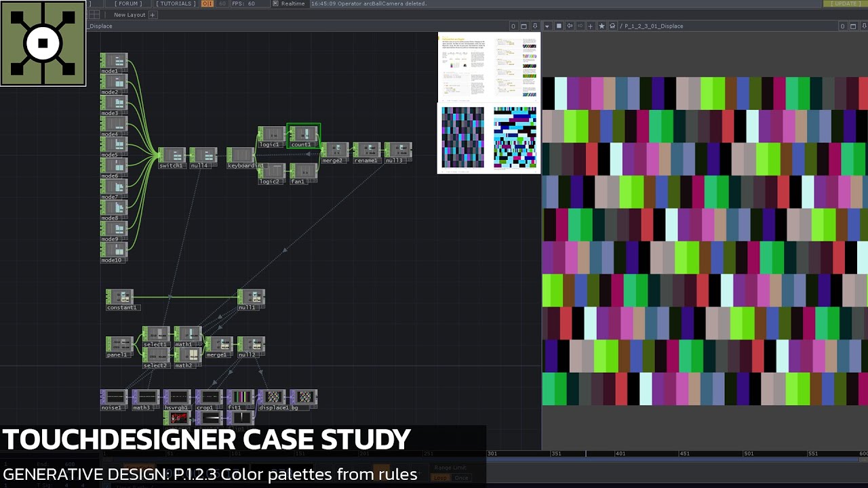Viewport: 868px width, 488px height.
Task: Go to home network icon in pane bar
Action: tap(612, 26)
